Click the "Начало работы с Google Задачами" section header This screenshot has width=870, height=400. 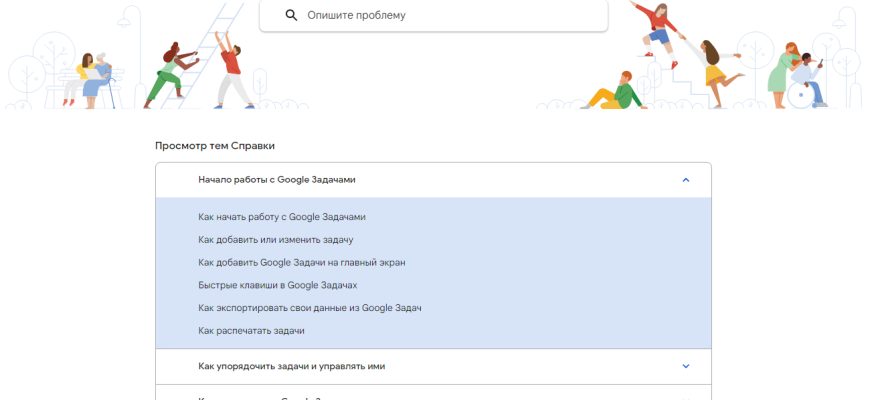277,180
